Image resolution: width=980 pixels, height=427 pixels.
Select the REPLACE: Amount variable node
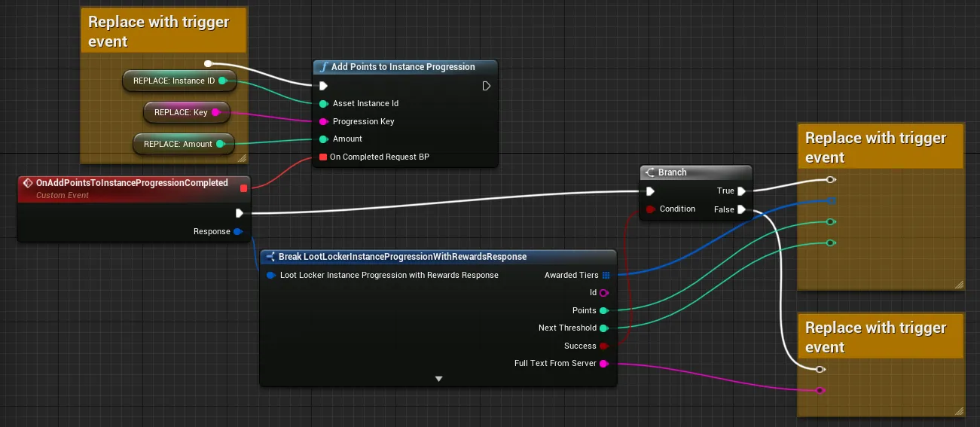coord(184,144)
